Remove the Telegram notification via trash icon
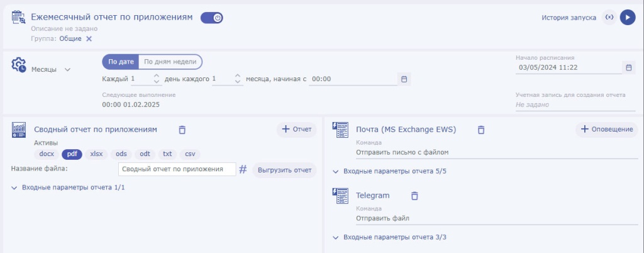The height and width of the screenshot is (253, 644). click(414, 196)
